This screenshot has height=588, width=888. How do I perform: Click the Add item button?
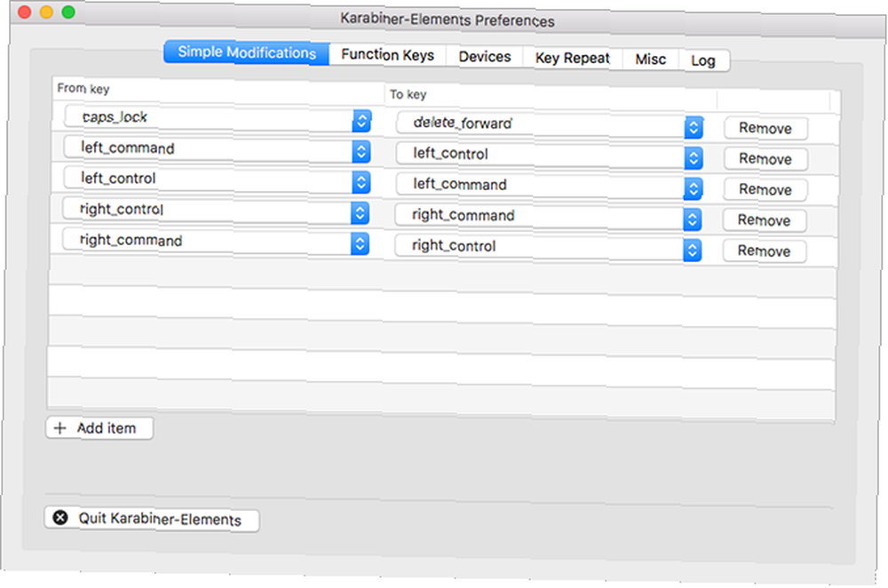[99, 428]
